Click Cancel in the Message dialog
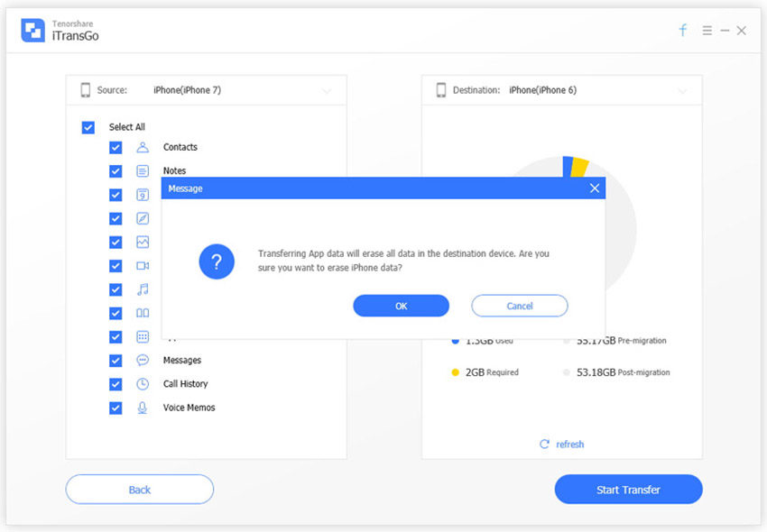This screenshot has height=532, width=767. (x=520, y=306)
